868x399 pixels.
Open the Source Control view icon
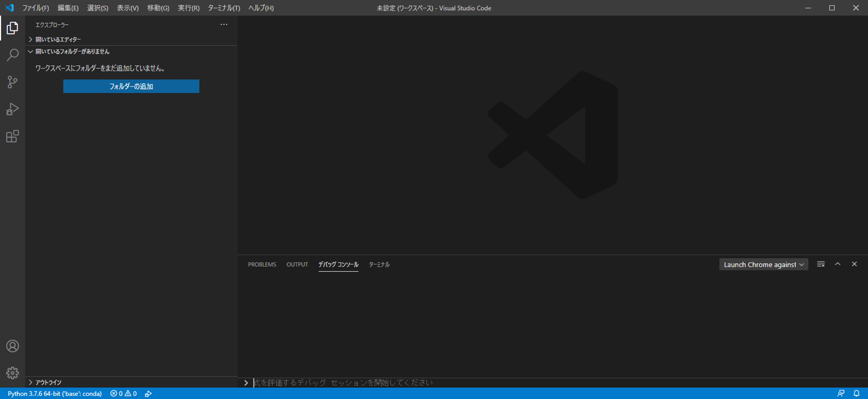coord(12,82)
